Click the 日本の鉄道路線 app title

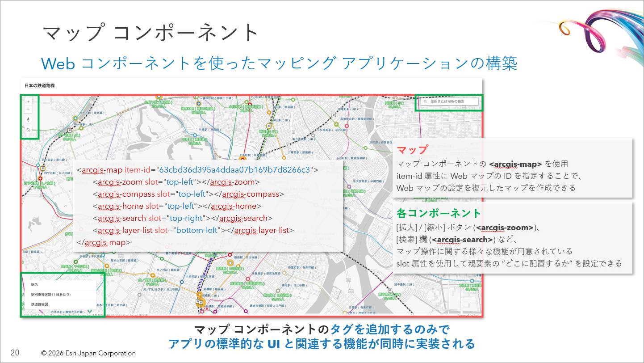tap(40, 85)
